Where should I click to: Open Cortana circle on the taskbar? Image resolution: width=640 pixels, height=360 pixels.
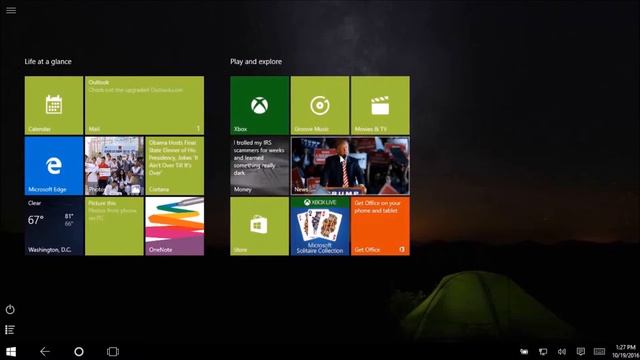(x=79, y=351)
